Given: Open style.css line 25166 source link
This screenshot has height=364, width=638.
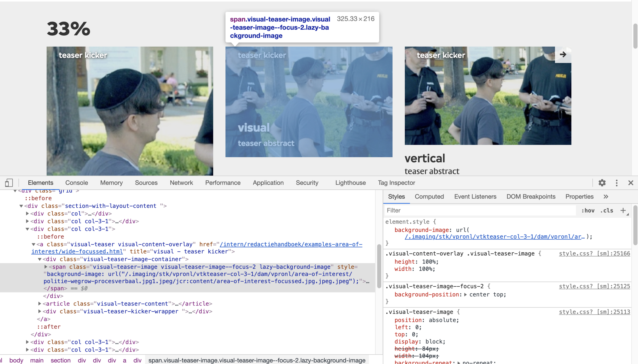Looking at the screenshot, I should (x=594, y=253).
